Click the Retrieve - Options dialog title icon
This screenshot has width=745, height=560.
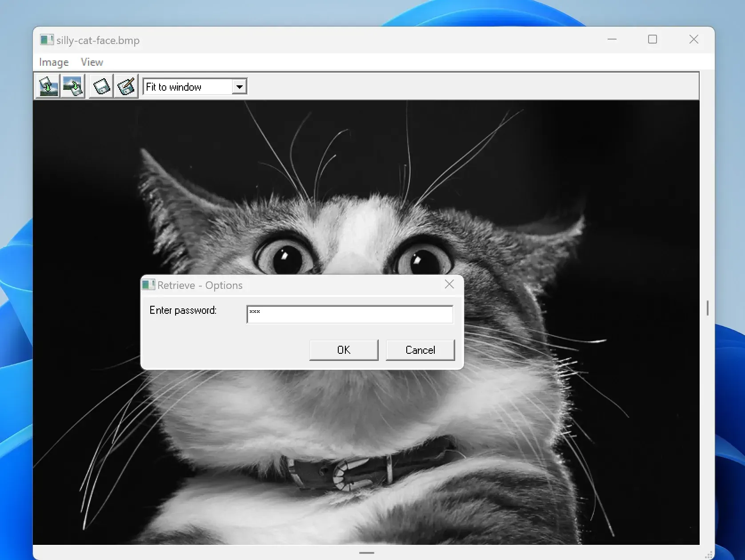[148, 285]
